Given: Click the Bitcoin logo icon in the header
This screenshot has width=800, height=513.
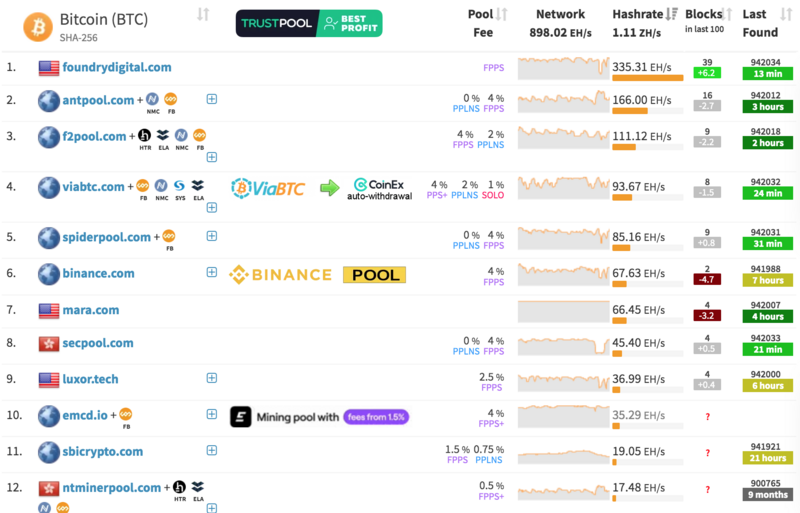Looking at the screenshot, I should pyautogui.click(x=39, y=25).
